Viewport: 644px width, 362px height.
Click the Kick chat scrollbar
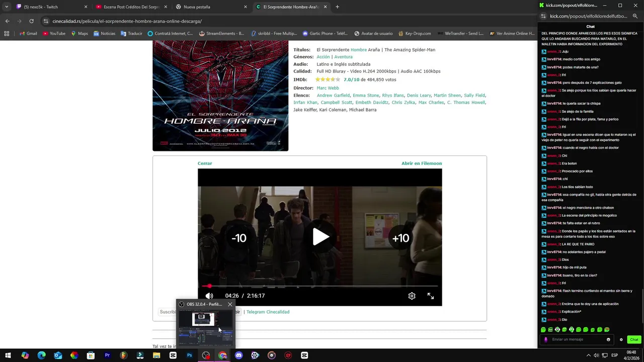pos(642,306)
